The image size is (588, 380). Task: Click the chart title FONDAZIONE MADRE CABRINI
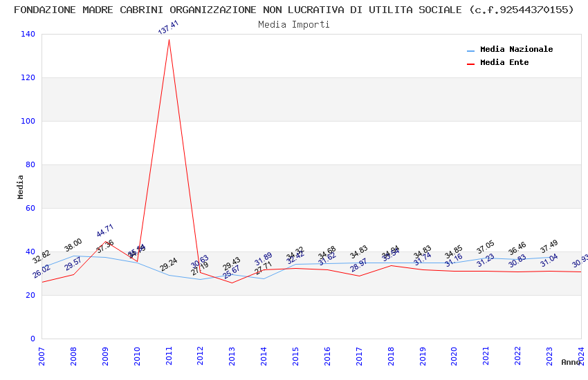point(294,10)
